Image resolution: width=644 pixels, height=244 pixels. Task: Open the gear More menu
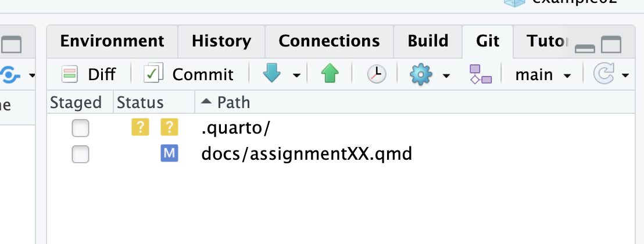(421, 75)
